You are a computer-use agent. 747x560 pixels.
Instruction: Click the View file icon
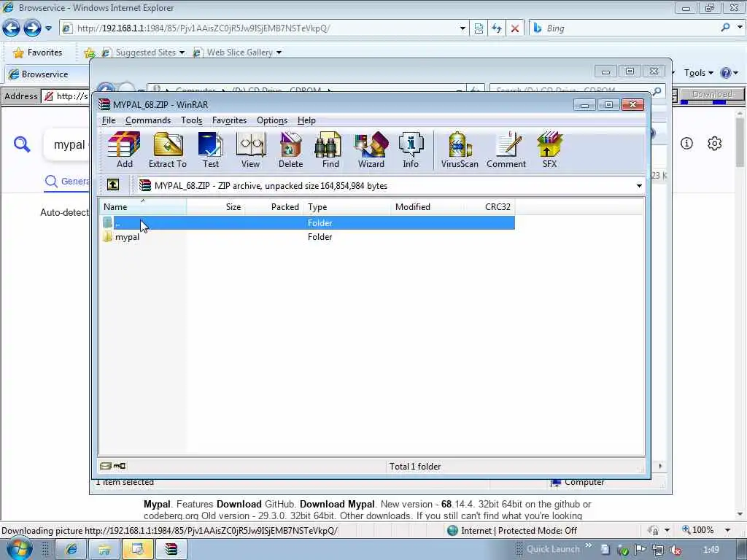[x=251, y=149]
